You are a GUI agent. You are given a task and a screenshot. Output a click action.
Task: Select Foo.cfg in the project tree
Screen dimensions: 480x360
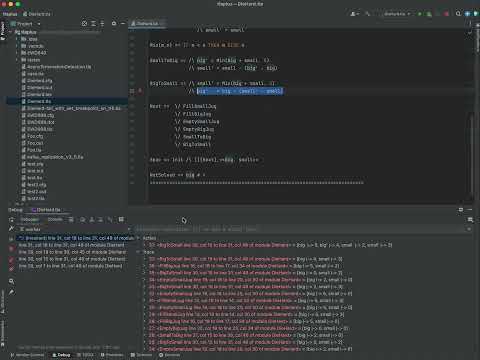(35, 136)
